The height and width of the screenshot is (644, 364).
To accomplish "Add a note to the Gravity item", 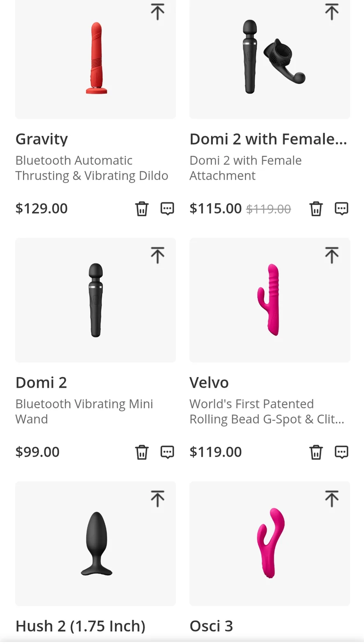I will click(167, 209).
